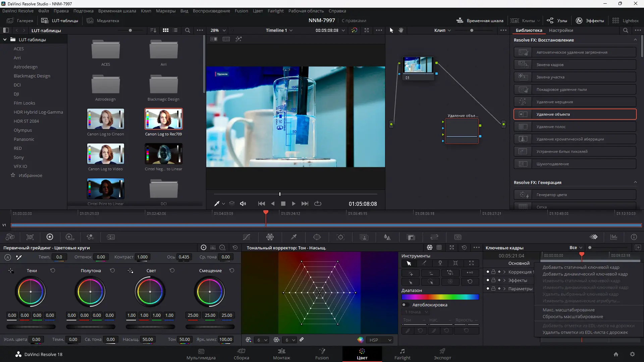Image resolution: width=644 pixels, height=362 pixels.
Task: Open the Power Window palette
Action: pos(317,237)
